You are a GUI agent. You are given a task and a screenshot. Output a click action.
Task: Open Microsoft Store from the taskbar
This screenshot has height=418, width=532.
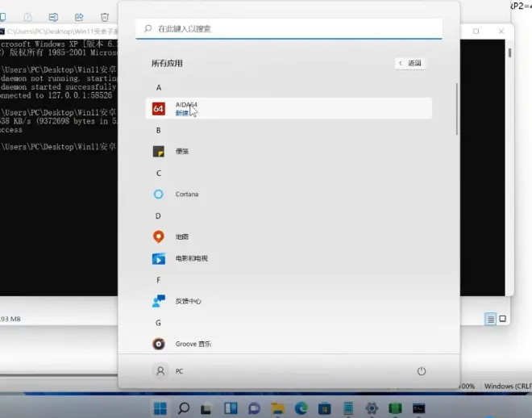point(325,408)
